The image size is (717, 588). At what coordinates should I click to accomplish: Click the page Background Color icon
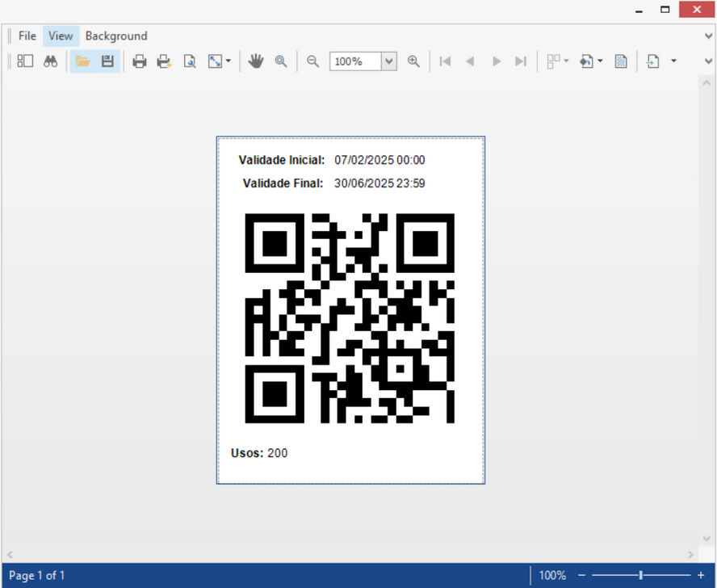pyautogui.click(x=586, y=61)
